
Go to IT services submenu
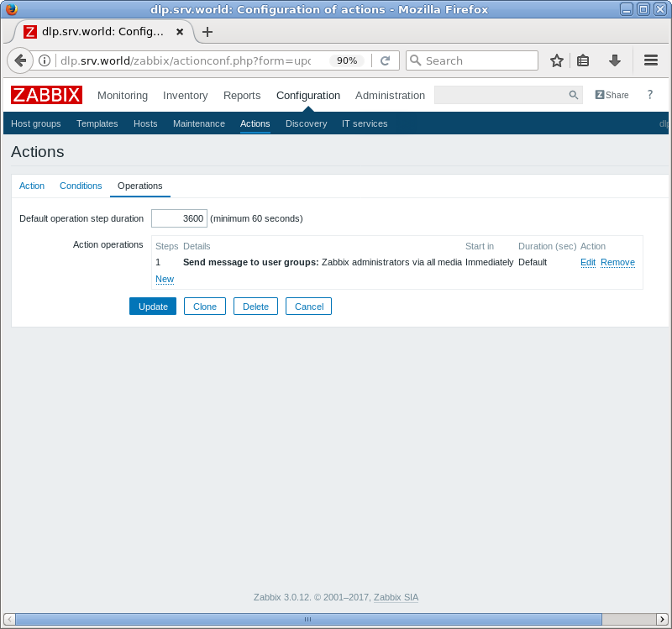tap(365, 123)
